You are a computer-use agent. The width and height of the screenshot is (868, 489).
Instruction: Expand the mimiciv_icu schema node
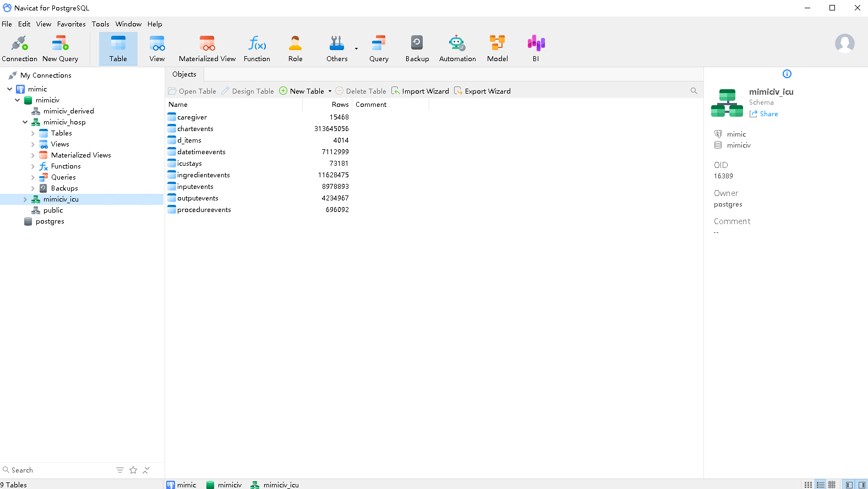25,199
